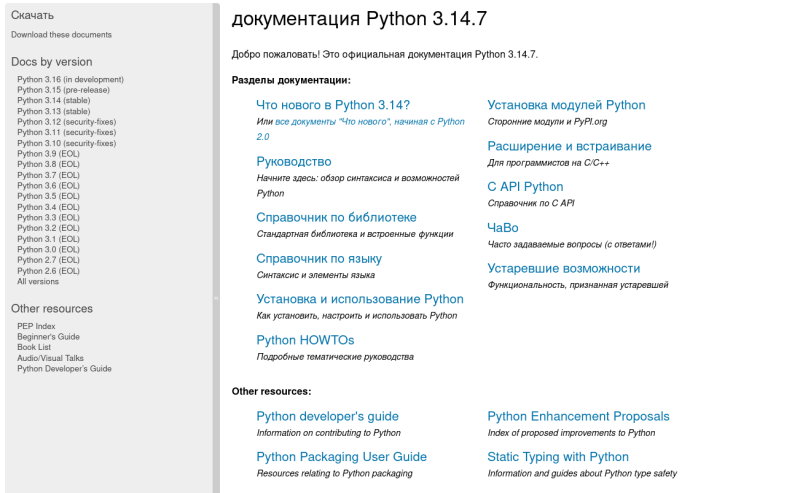Click 'Стандартная библиотека и встроенные функции' text
The width and height of the screenshot is (800, 493).
[355, 234]
